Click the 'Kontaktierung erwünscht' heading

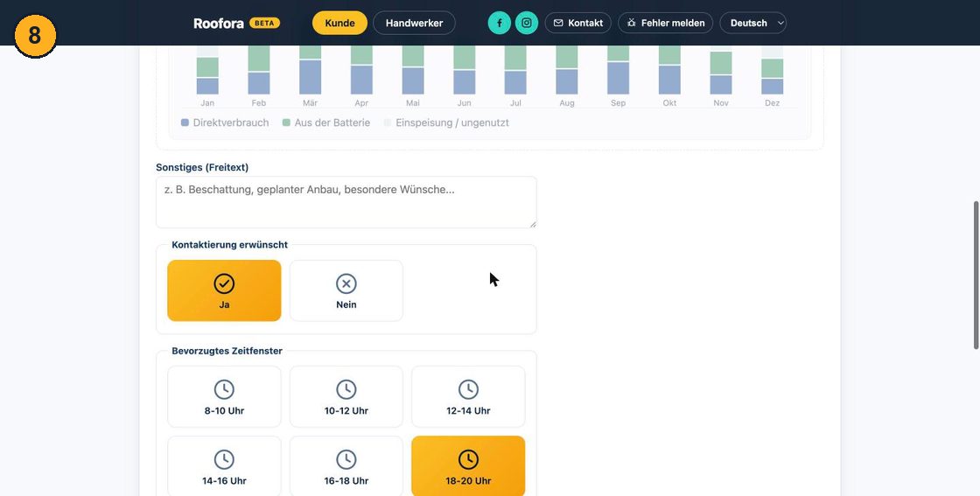coord(230,245)
